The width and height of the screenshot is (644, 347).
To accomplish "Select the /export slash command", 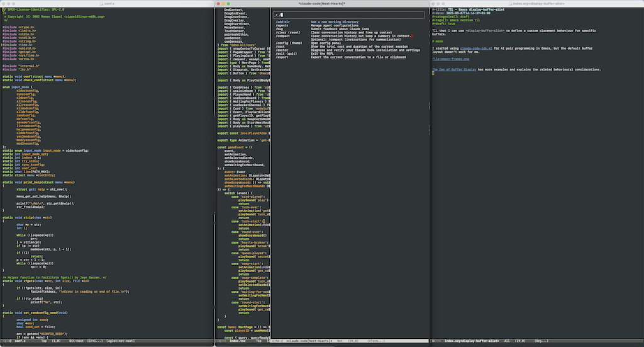I will coord(282,57).
